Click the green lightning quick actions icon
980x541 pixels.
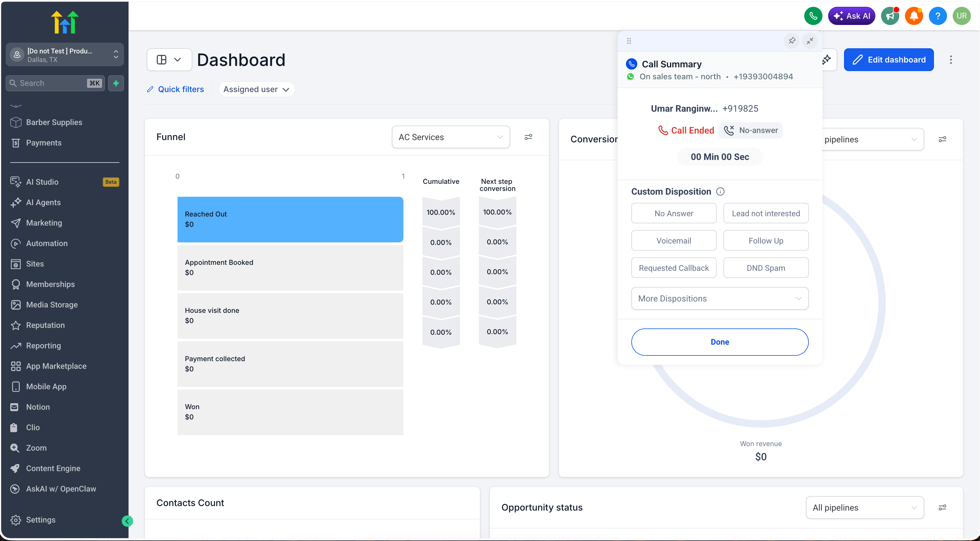(x=116, y=83)
